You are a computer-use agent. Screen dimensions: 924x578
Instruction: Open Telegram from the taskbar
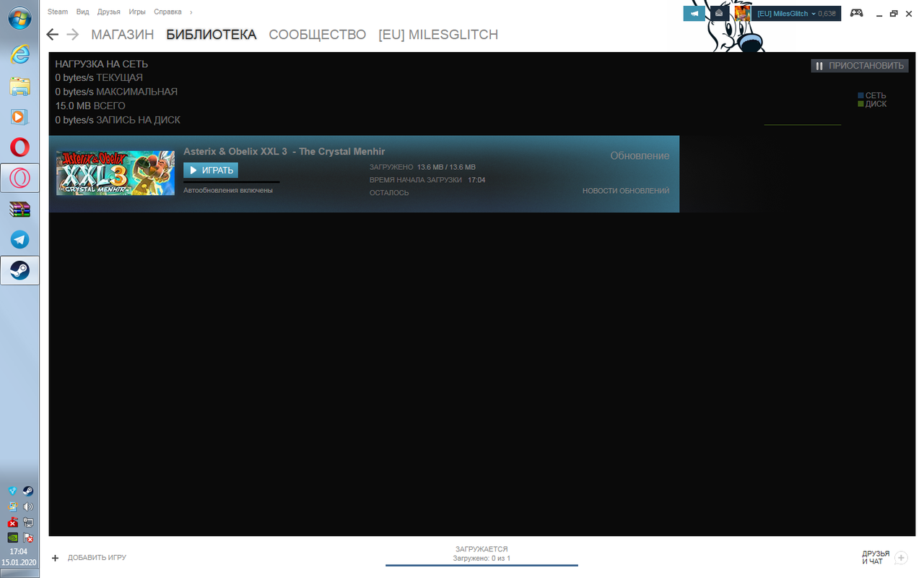pos(19,240)
